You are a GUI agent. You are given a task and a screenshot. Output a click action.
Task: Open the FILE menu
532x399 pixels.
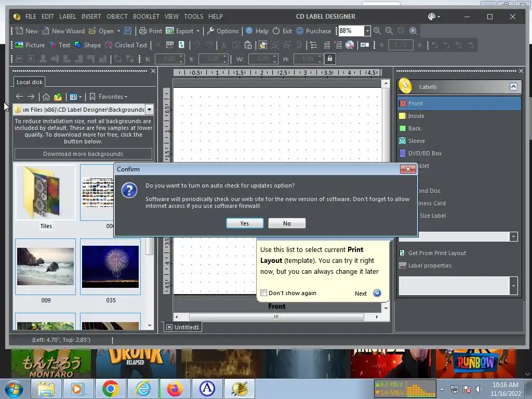click(x=31, y=16)
